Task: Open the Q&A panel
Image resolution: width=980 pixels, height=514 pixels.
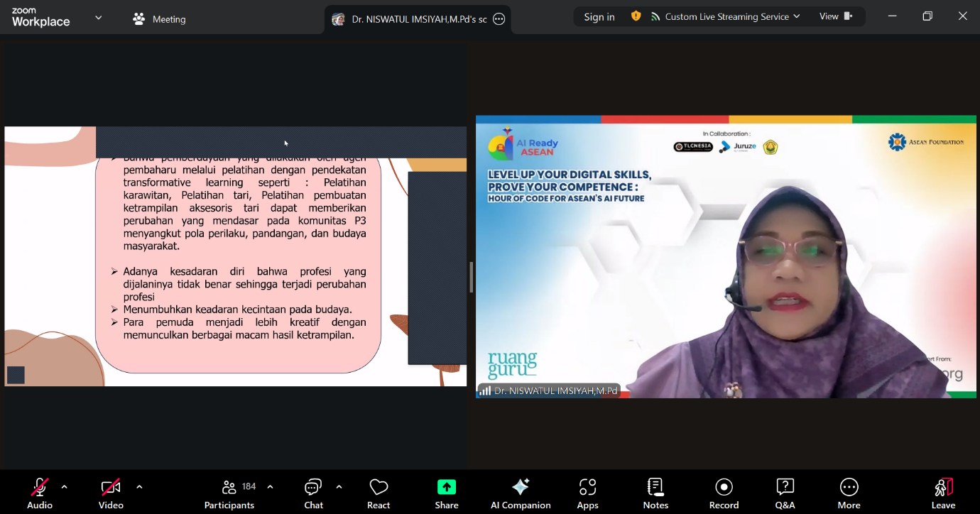Action: (785, 493)
